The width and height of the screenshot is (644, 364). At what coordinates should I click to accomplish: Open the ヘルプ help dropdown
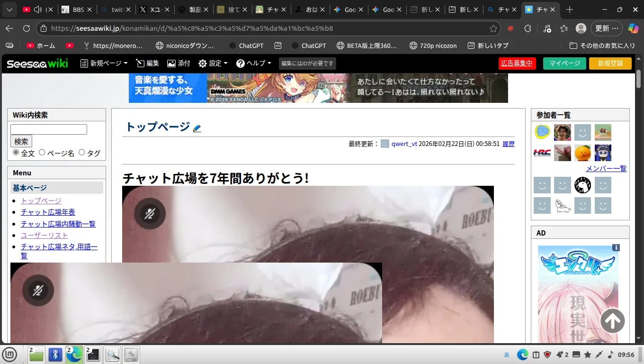click(x=254, y=64)
